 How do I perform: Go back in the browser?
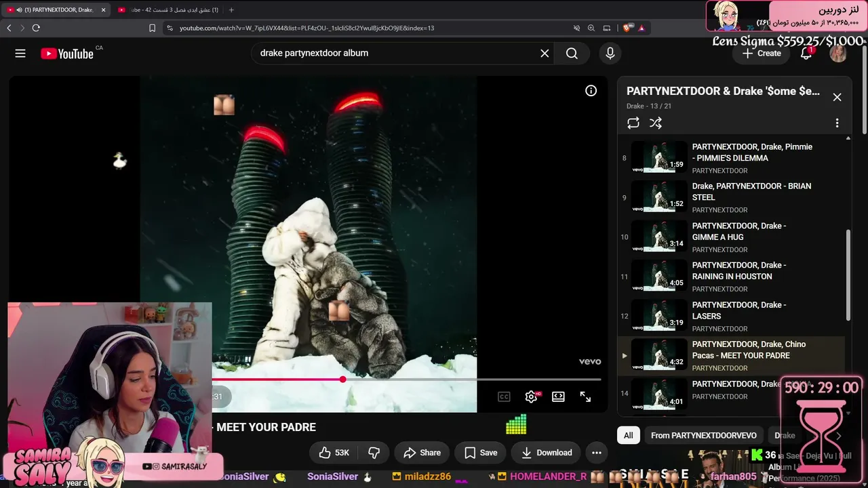pyautogui.click(x=9, y=28)
